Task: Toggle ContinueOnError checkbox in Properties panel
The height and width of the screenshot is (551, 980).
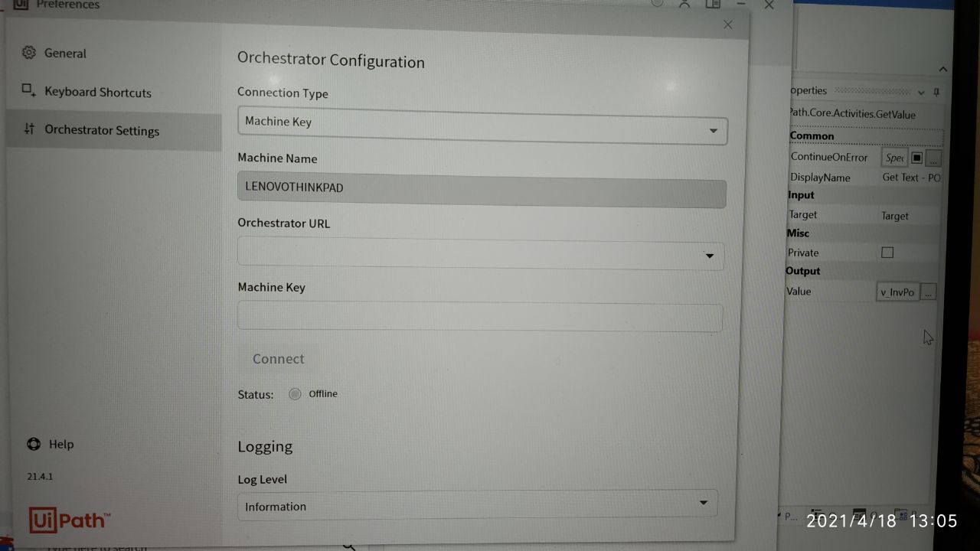Action: (916, 158)
